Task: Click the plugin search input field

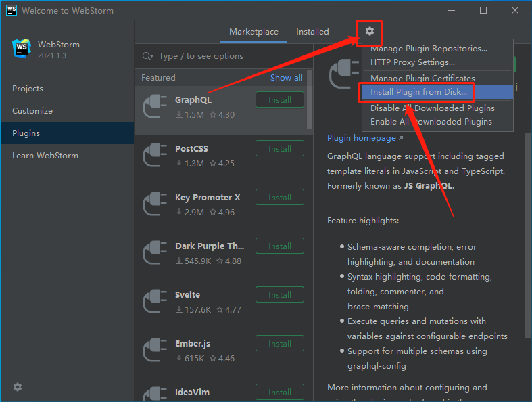Action: pos(224,56)
